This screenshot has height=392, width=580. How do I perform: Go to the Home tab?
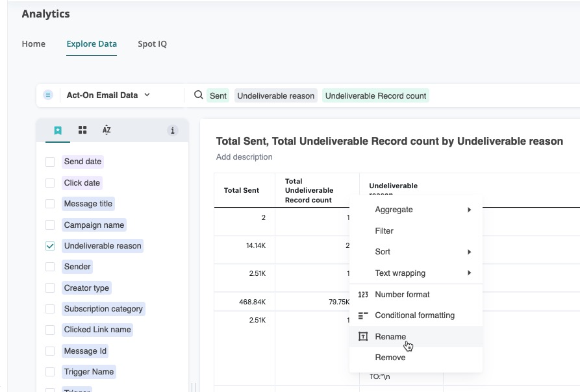click(34, 44)
